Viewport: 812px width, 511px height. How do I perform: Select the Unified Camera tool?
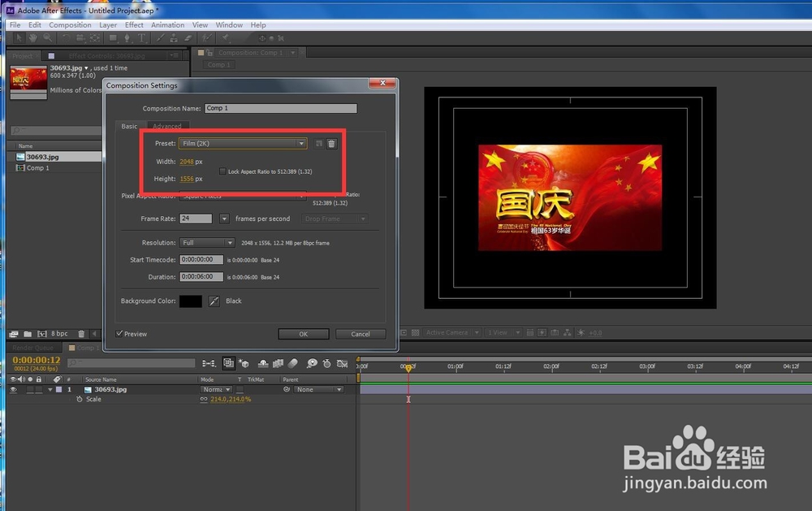80,38
